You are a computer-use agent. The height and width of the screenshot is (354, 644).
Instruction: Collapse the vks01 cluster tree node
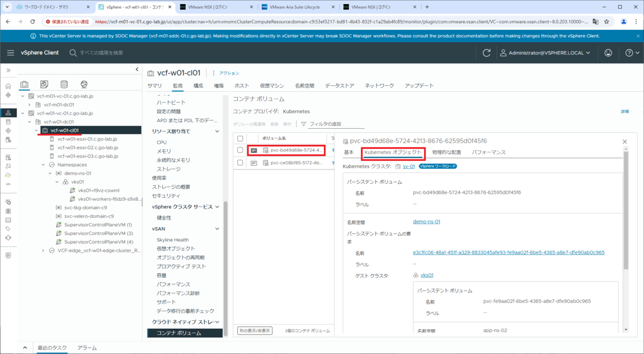pyautogui.click(x=57, y=182)
